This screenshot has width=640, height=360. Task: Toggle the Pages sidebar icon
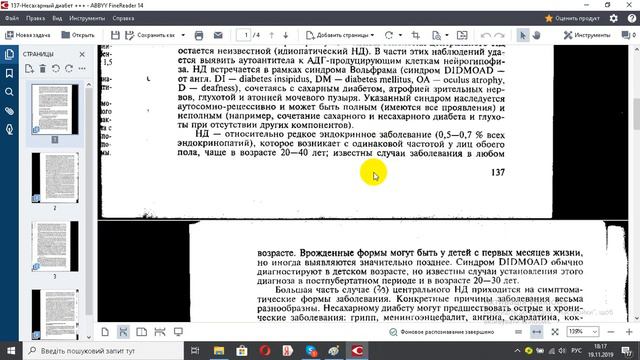(x=9, y=54)
